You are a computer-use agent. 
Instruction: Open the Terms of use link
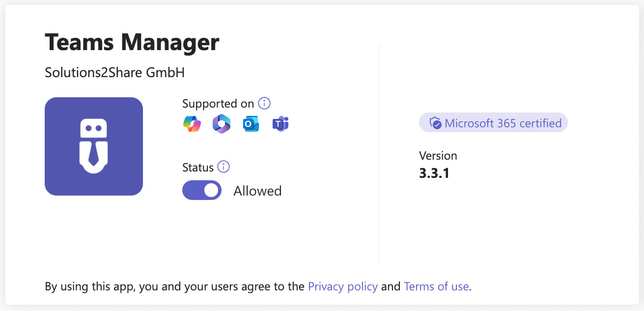[436, 286]
